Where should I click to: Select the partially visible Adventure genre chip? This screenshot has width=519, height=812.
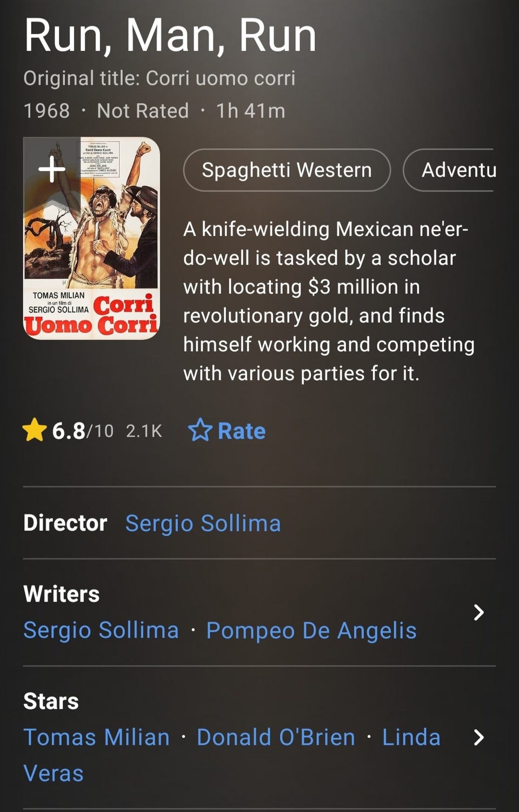[x=454, y=170]
